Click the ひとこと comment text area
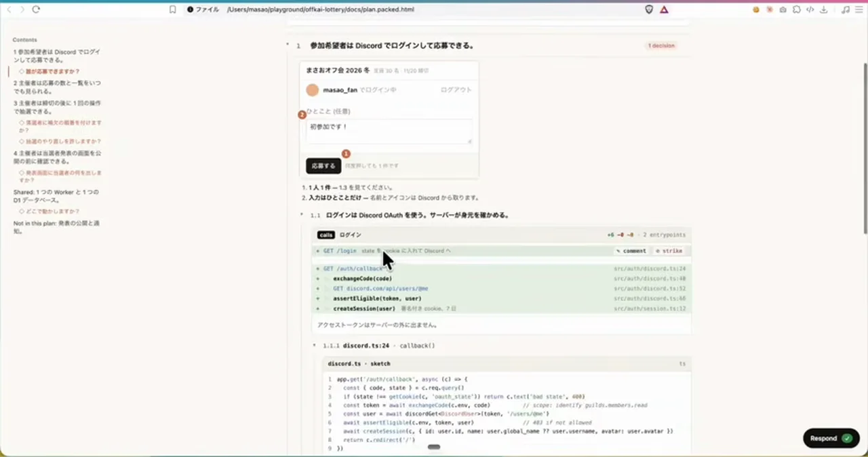This screenshot has width=868, height=457. [389, 131]
